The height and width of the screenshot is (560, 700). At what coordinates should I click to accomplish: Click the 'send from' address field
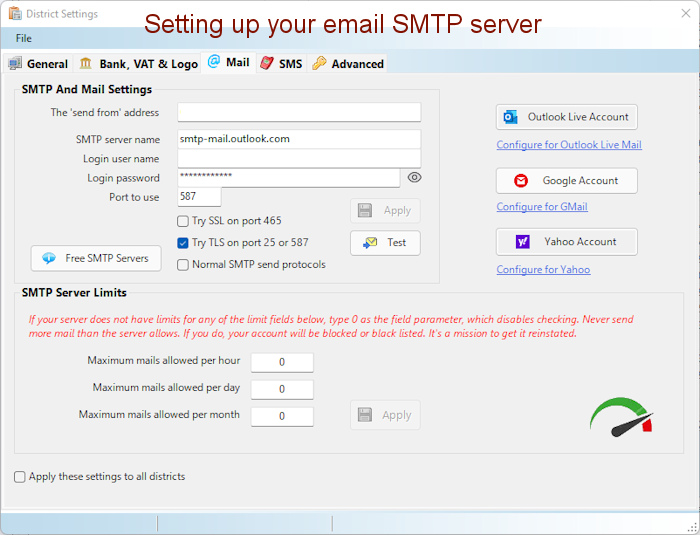[299, 112]
